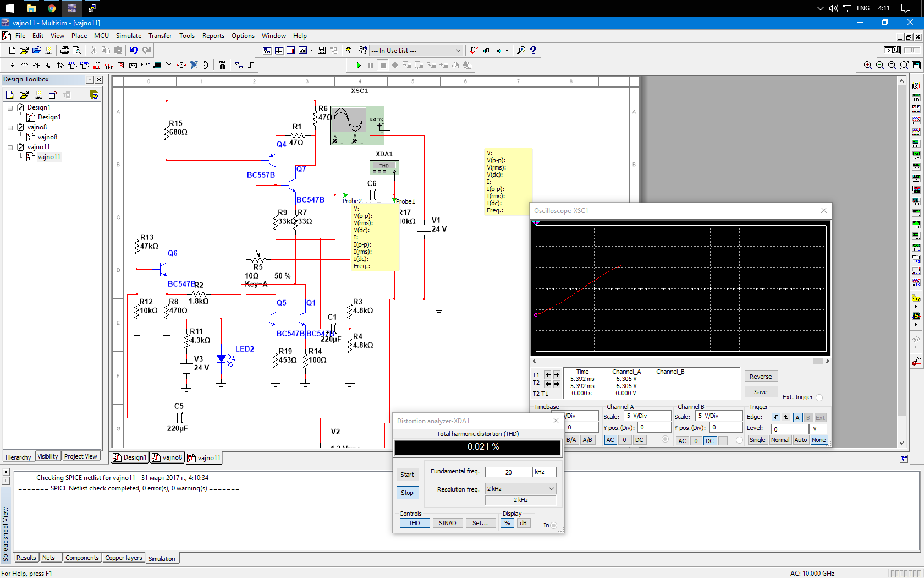The width and height of the screenshot is (924, 578).
Task: Place a Transistor component
Action: click(x=48, y=65)
